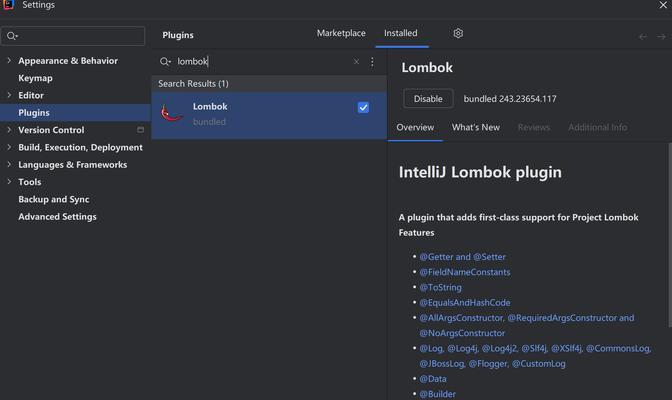Expand Languages & Frameworks node
This screenshot has width=672, height=400.
[9, 164]
